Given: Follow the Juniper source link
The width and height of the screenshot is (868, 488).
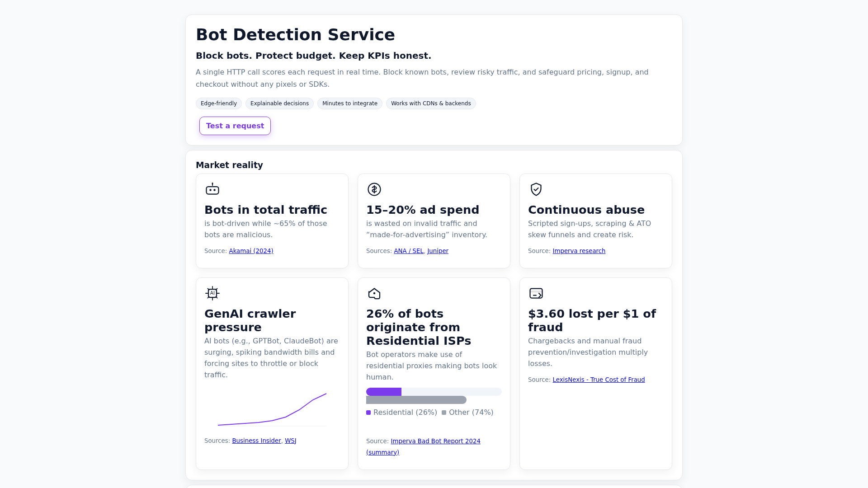Looking at the screenshot, I should pos(438,251).
